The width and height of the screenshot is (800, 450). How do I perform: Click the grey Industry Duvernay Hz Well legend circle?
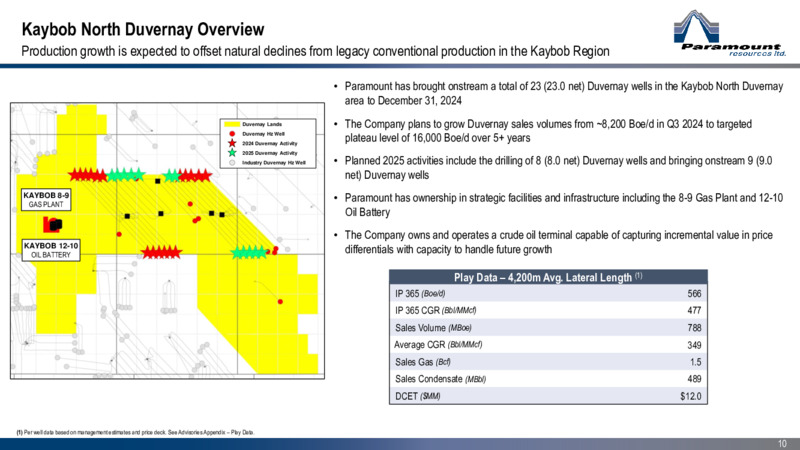click(232, 162)
